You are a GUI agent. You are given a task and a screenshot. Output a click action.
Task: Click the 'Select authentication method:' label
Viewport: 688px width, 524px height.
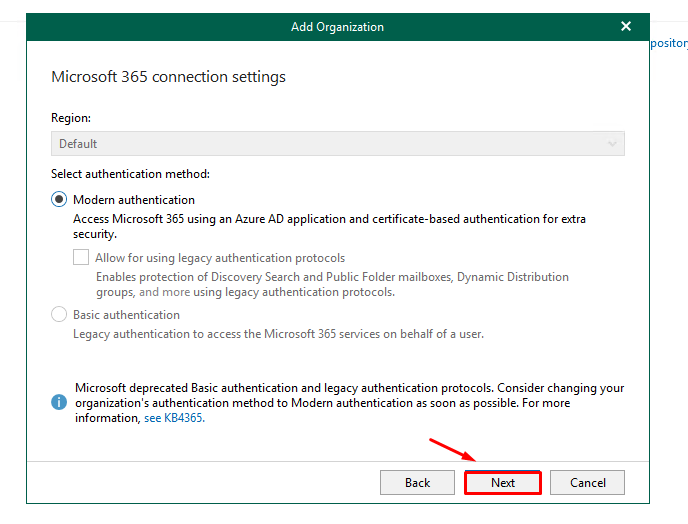point(130,174)
